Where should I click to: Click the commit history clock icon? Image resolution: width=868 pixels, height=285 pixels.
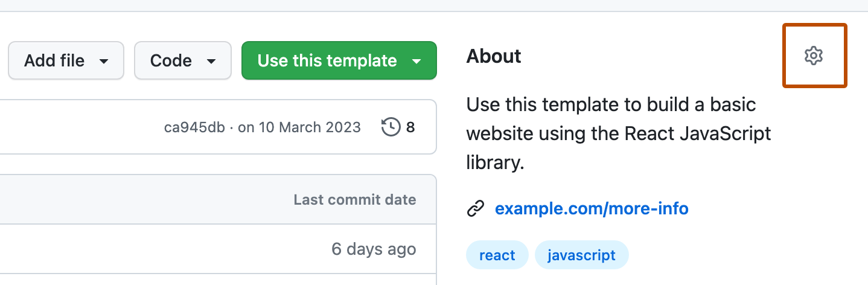391,127
